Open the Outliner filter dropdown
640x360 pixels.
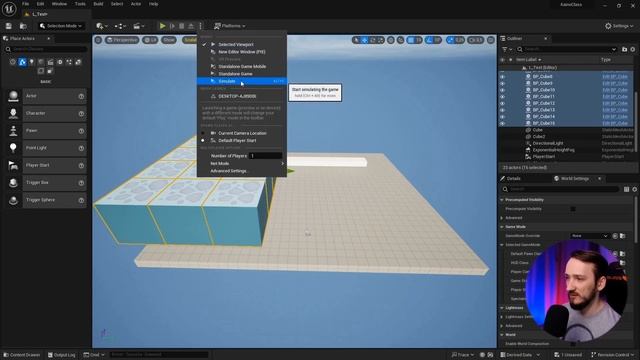[507, 49]
